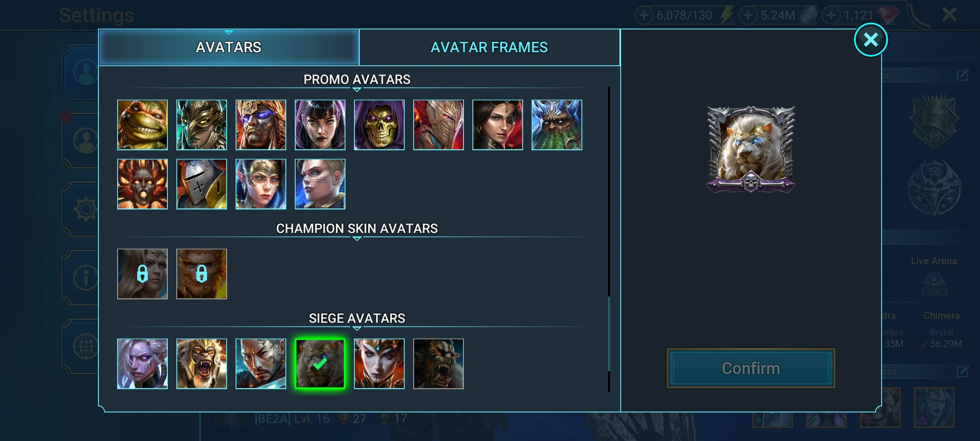Click the green-checked lion siege avatar
The height and width of the screenshot is (441, 980).
pos(320,364)
